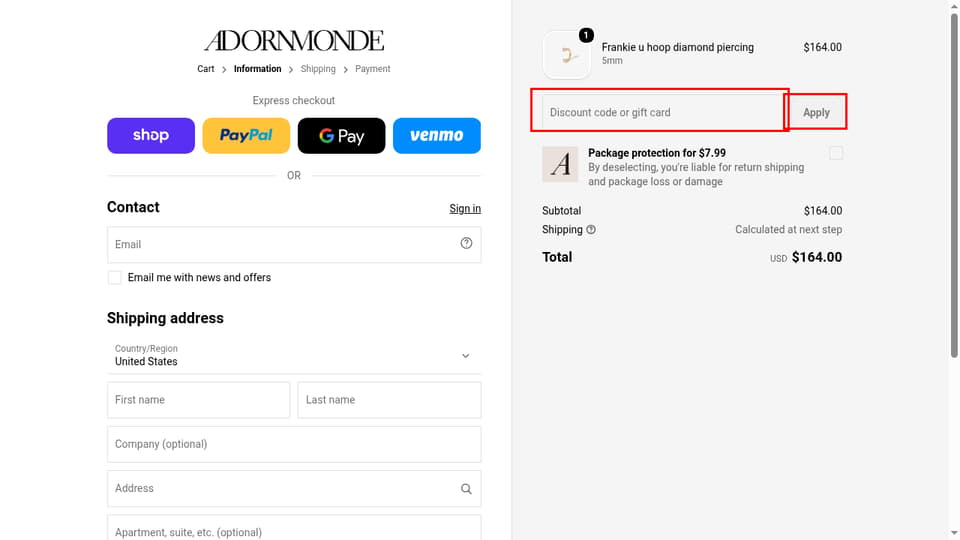
Task: Select the Calculated at next step text
Action: pos(789,230)
